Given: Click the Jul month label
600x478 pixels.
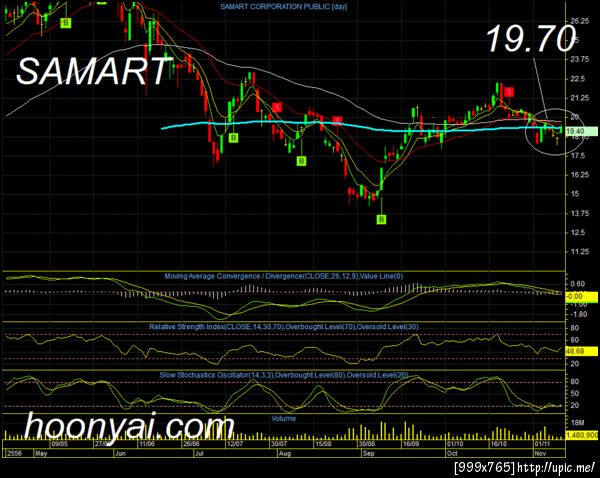Looking at the screenshot, I should [199, 453].
